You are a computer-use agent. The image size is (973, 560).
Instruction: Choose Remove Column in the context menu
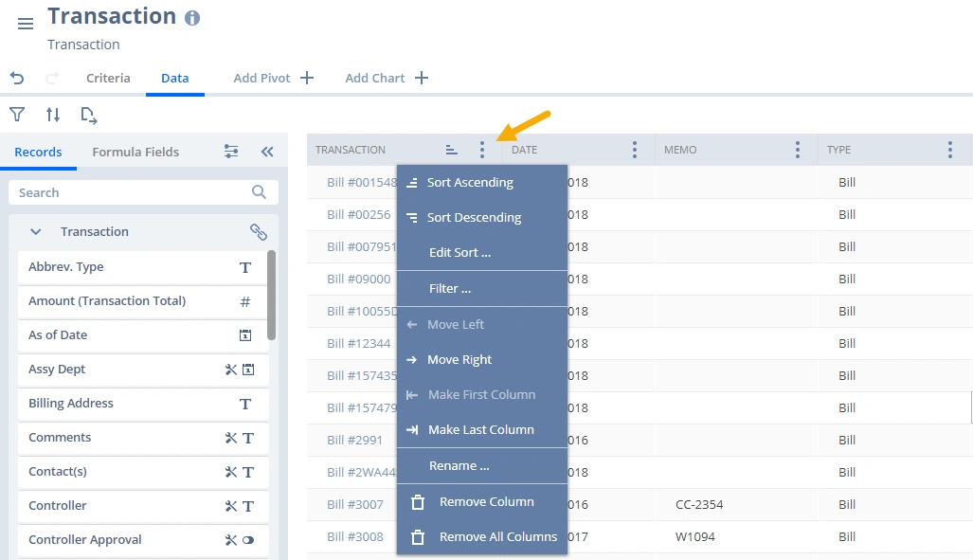click(486, 501)
